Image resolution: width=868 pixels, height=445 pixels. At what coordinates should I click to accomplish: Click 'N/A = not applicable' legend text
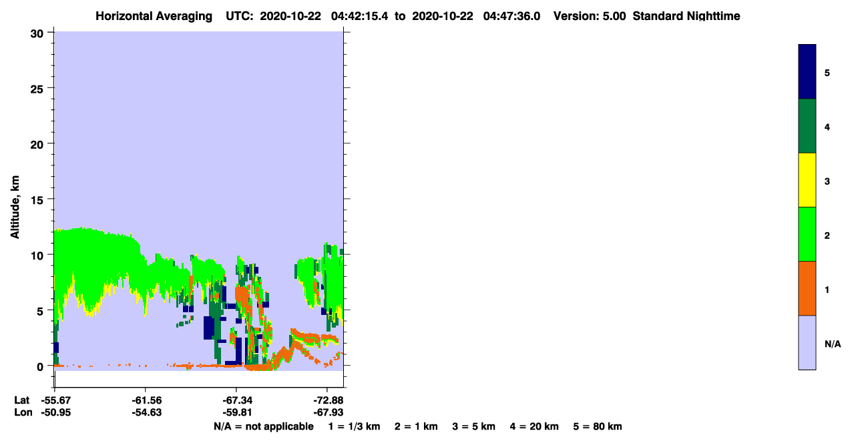click(263, 426)
